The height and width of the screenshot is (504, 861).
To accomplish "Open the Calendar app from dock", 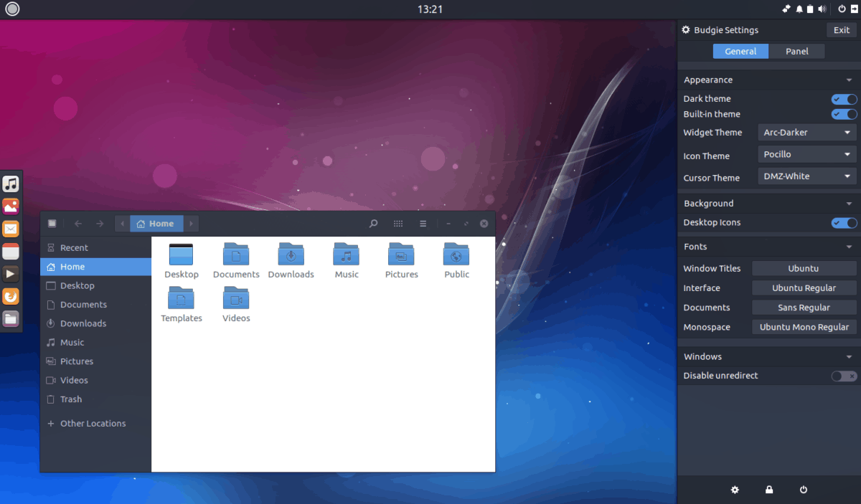I will click(x=10, y=251).
